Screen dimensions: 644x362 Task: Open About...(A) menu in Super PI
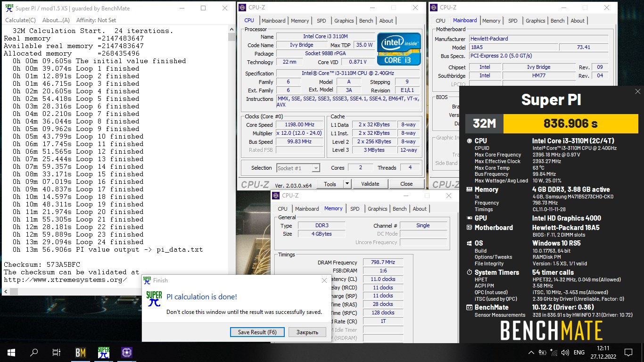click(56, 20)
